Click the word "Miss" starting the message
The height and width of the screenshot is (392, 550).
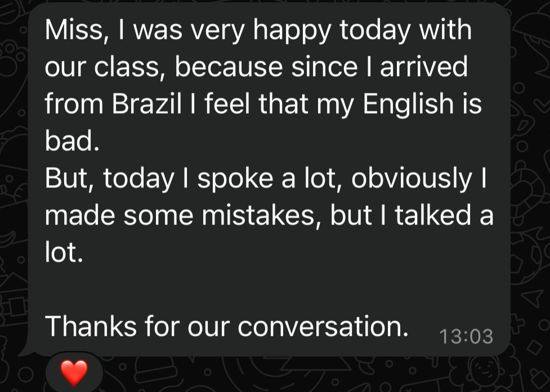69,30
